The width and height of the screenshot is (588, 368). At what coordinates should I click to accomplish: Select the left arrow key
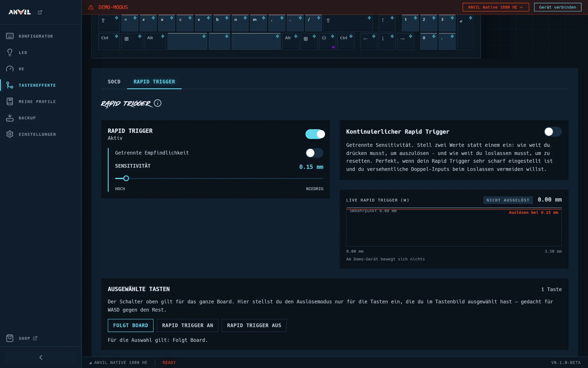click(x=369, y=41)
